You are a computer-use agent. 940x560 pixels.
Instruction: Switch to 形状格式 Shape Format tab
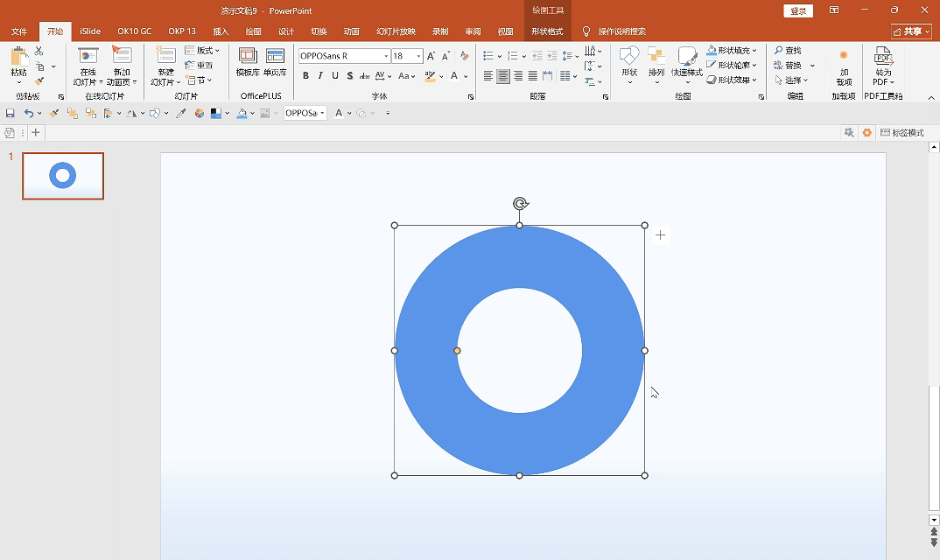[547, 31]
